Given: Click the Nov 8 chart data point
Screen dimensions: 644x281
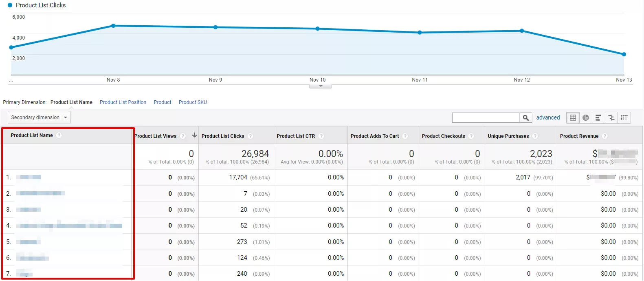Looking at the screenshot, I should click(113, 26).
